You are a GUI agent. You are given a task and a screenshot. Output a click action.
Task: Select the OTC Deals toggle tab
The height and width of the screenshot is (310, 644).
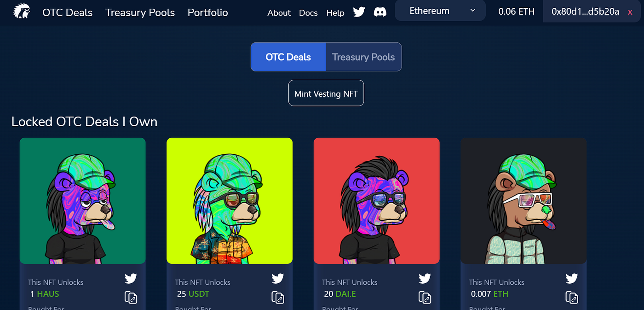click(x=288, y=57)
